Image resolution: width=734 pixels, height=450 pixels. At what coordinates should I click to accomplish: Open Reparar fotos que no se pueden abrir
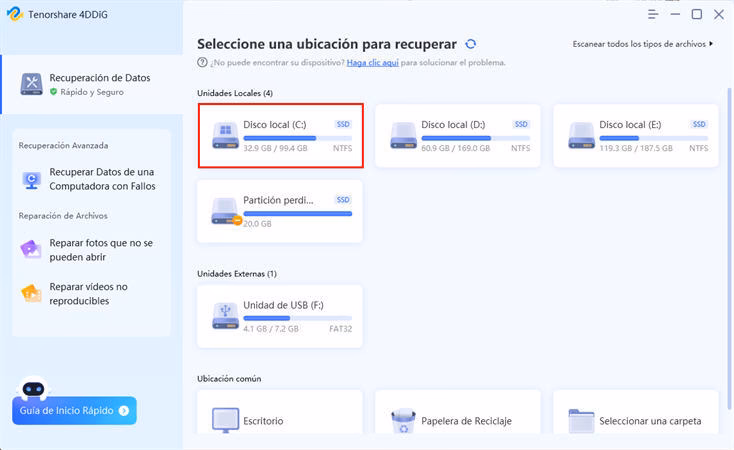pyautogui.click(x=89, y=250)
